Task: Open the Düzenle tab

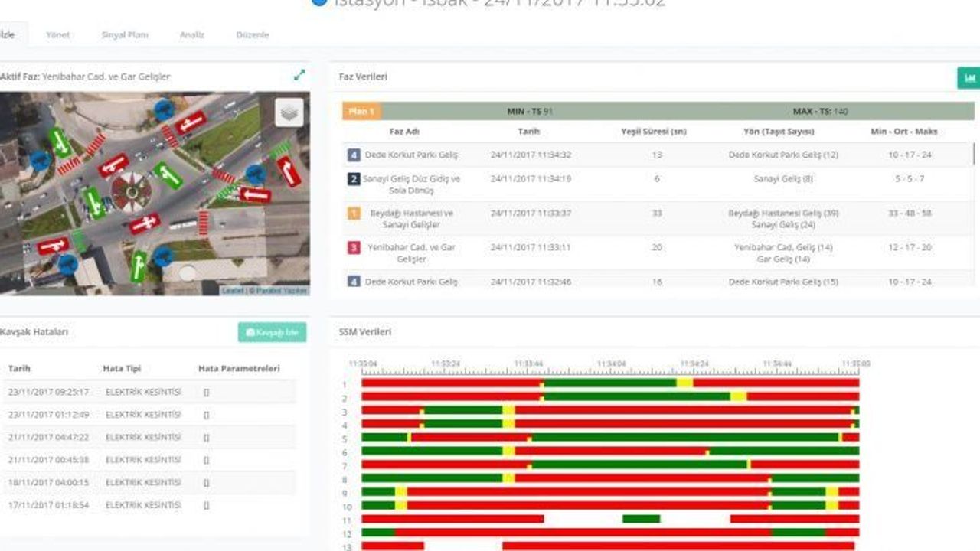Action: (x=253, y=35)
